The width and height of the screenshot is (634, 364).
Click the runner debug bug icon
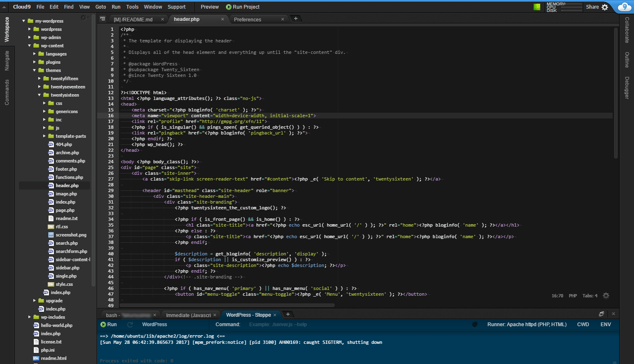point(475,325)
